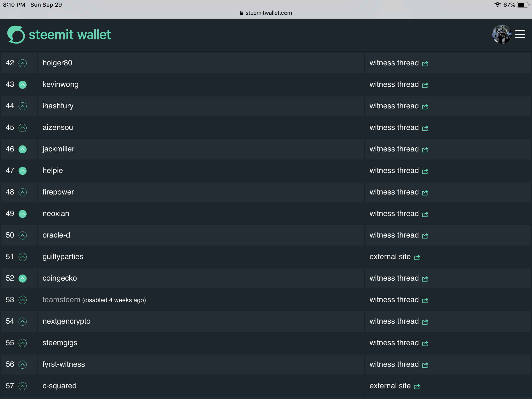Upvote the witness fyrst-witness
The image size is (532, 399).
click(x=23, y=365)
